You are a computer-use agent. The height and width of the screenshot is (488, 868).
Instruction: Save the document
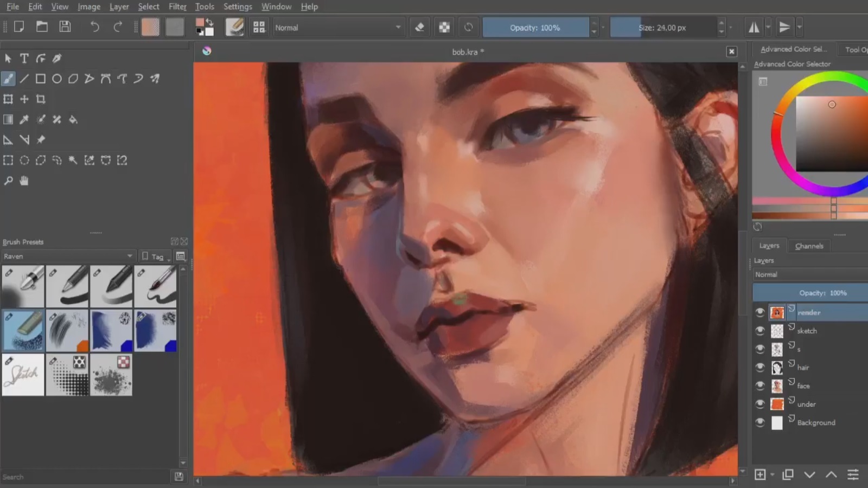point(65,27)
